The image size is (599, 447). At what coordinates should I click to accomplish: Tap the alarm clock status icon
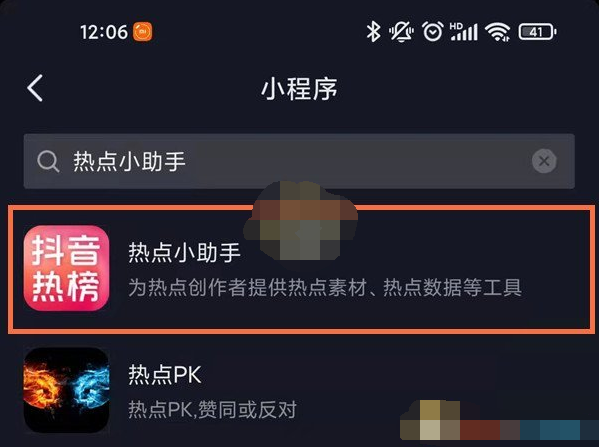[433, 31]
